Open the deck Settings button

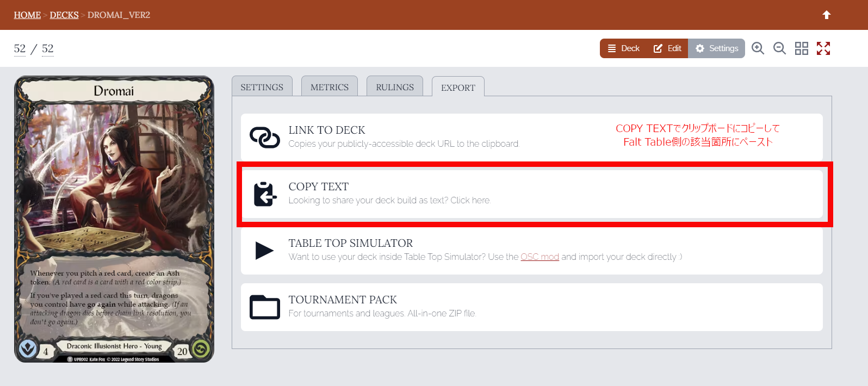point(717,48)
